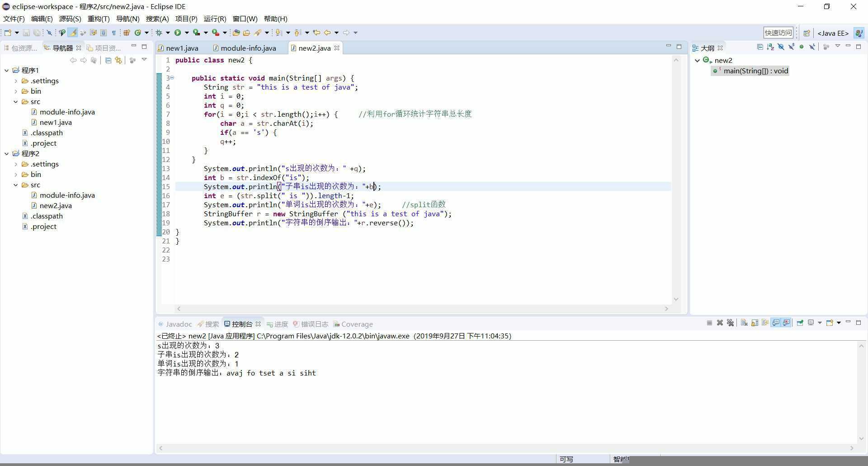Image resolution: width=868 pixels, height=466 pixels.
Task: Click Collapse All in the Navigator toolbar
Action: coord(108,60)
